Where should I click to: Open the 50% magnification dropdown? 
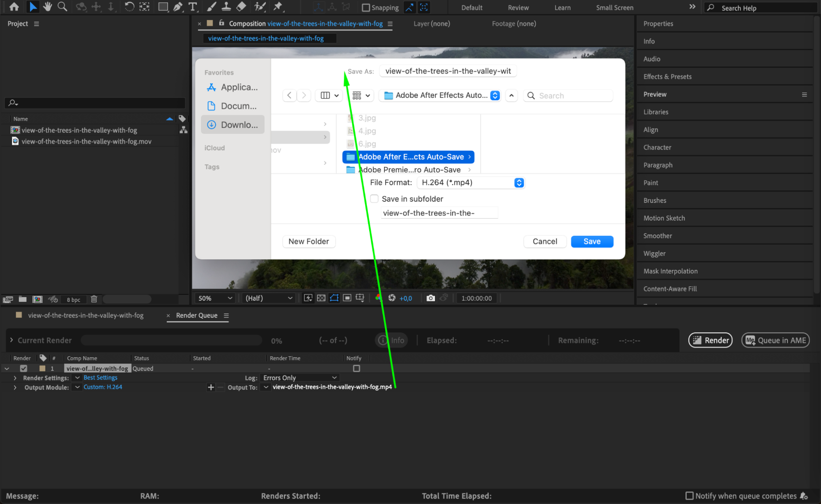click(215, 298)
